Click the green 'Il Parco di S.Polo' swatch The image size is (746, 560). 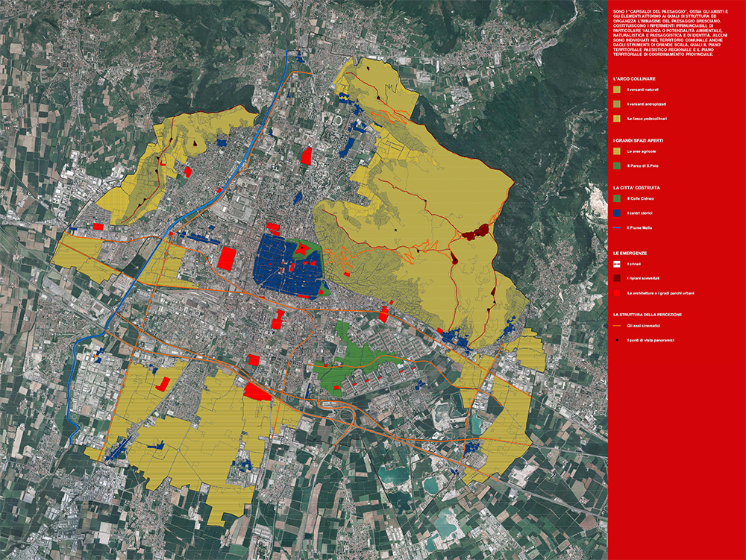pos(616,166)
